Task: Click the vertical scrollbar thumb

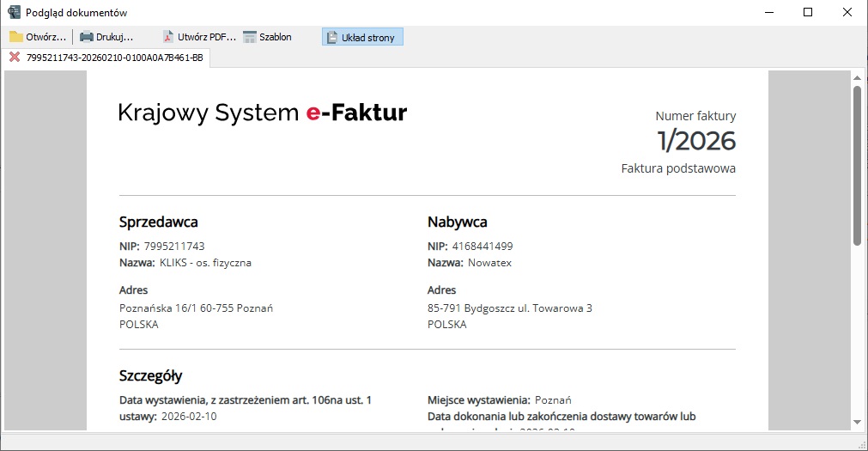Action: [x=856, y=163]
